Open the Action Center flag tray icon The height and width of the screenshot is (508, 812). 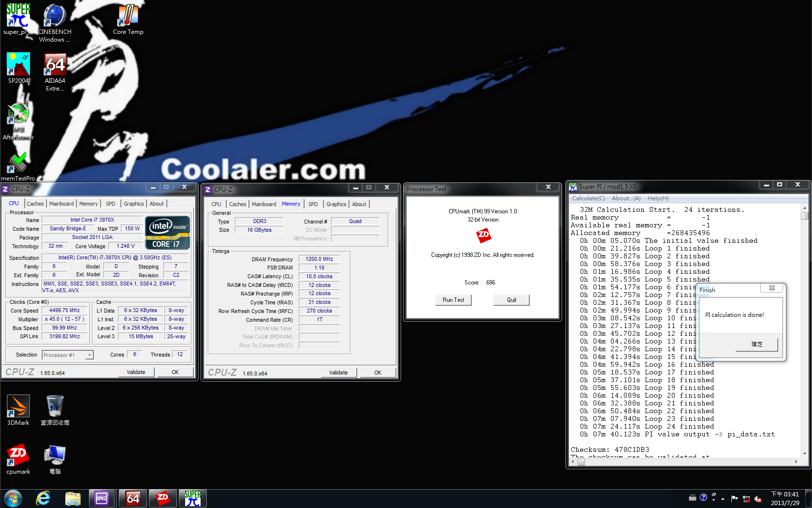coord(734,498)
